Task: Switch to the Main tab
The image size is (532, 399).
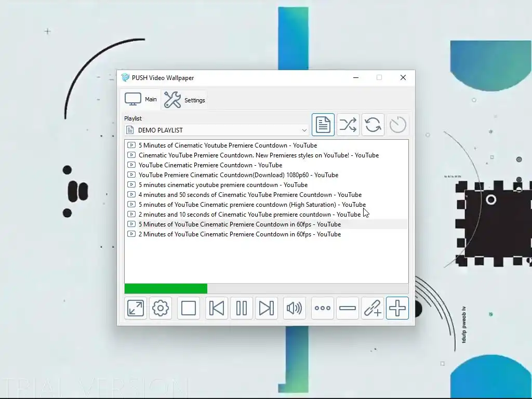Action: point(140,99)
